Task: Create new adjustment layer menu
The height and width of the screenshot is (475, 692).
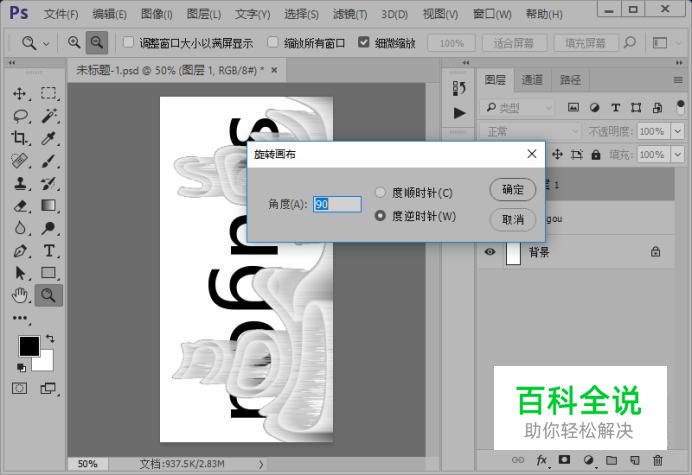Action: 588,460
